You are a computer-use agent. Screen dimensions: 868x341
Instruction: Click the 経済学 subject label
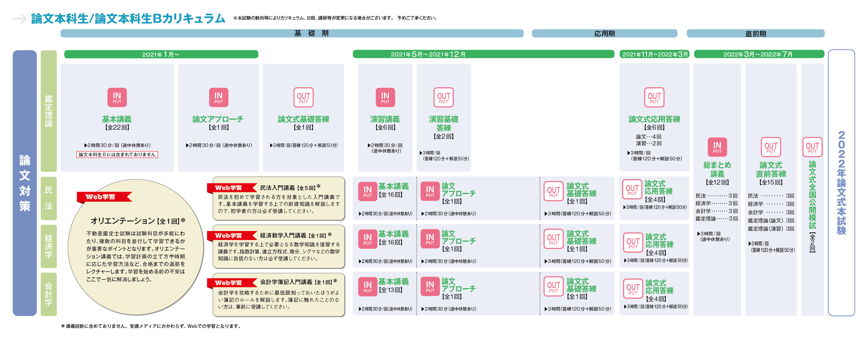49,246
